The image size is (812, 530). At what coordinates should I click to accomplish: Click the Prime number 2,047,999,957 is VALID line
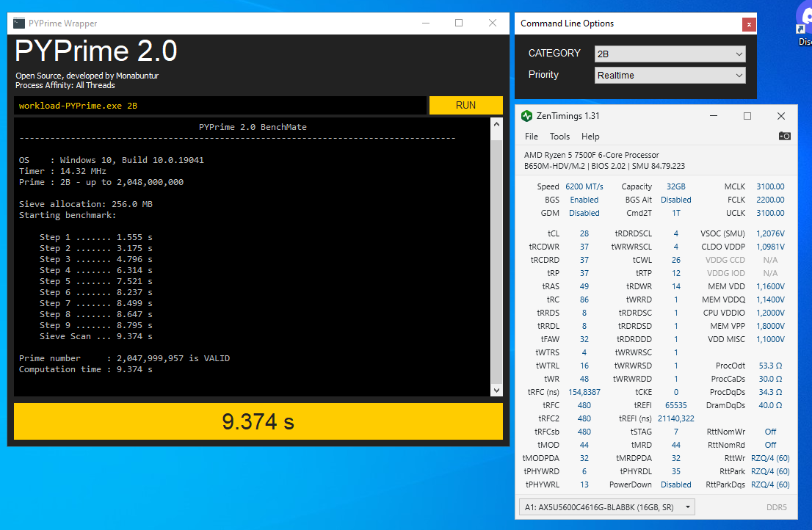coord(124,358)
